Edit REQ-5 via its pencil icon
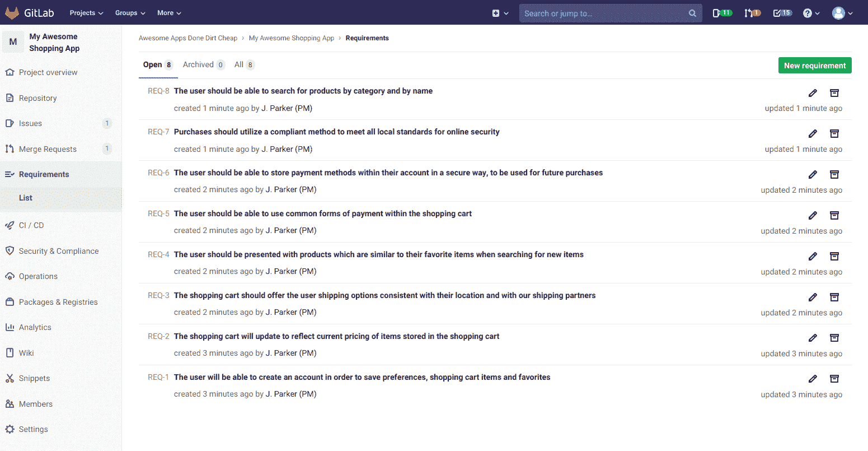 [813, 215]
